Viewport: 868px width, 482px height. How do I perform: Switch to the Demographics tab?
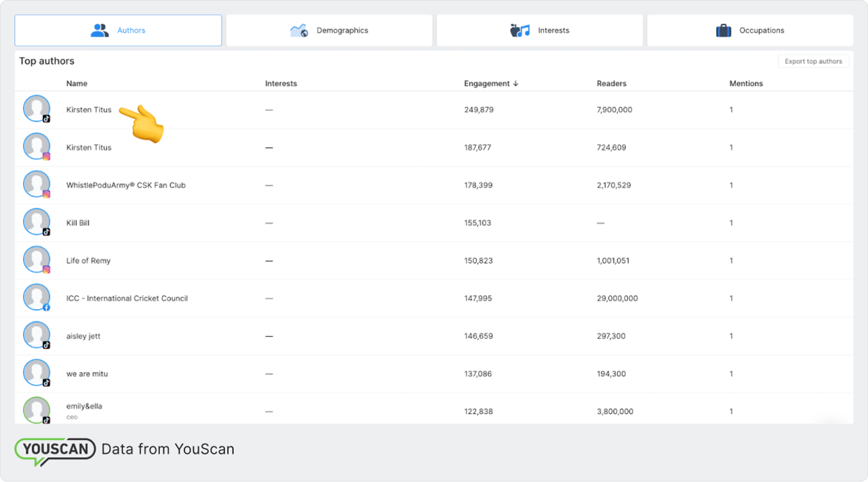(329, 30)
